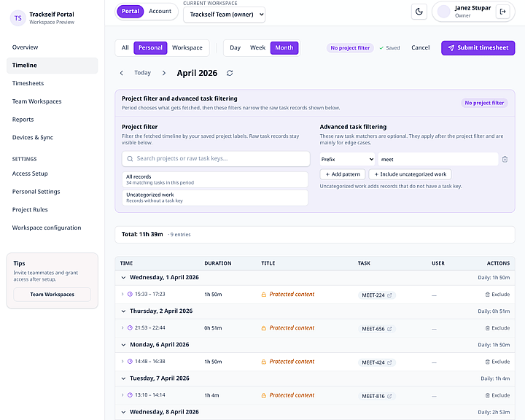Open Access Setup settings

pyautogui.click(x=52, y=174)
